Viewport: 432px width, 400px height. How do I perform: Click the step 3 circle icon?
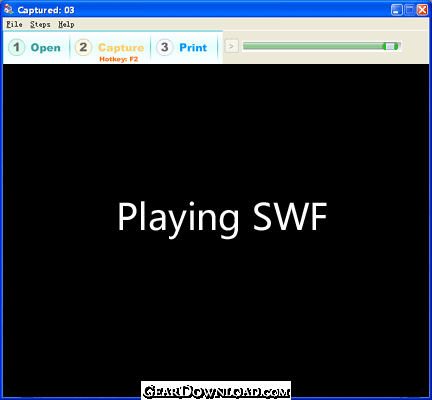164,47
